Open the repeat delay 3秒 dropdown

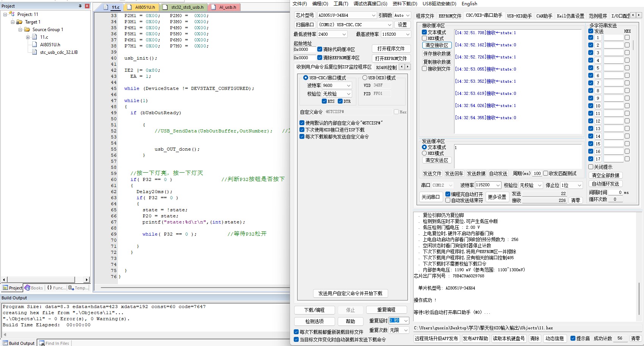click(406, 321)
